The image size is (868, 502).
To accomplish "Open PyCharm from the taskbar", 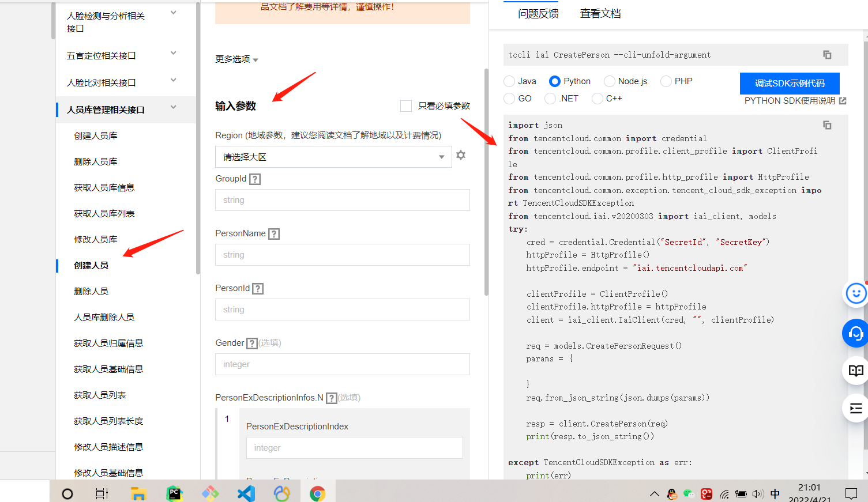I will (174, 493).
